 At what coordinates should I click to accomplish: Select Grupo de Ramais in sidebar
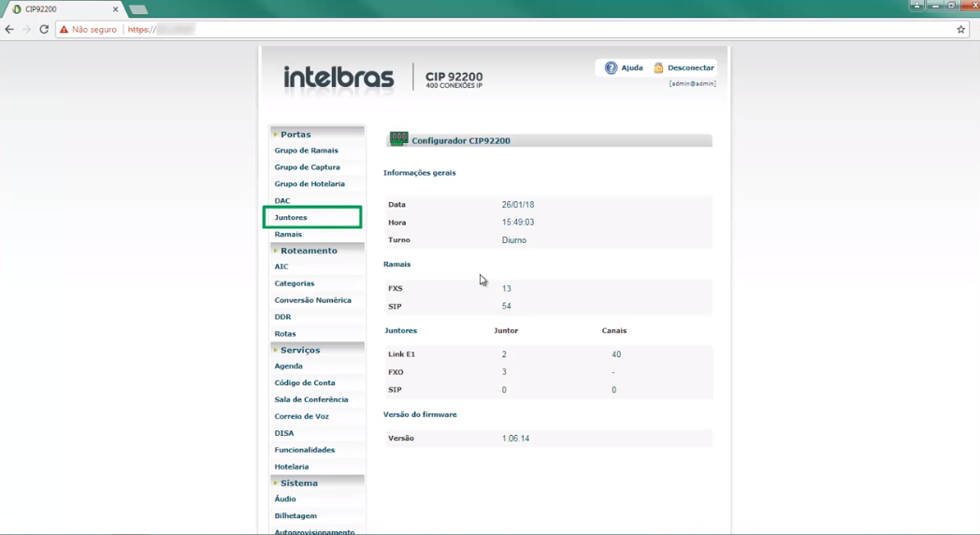point(306,151)
